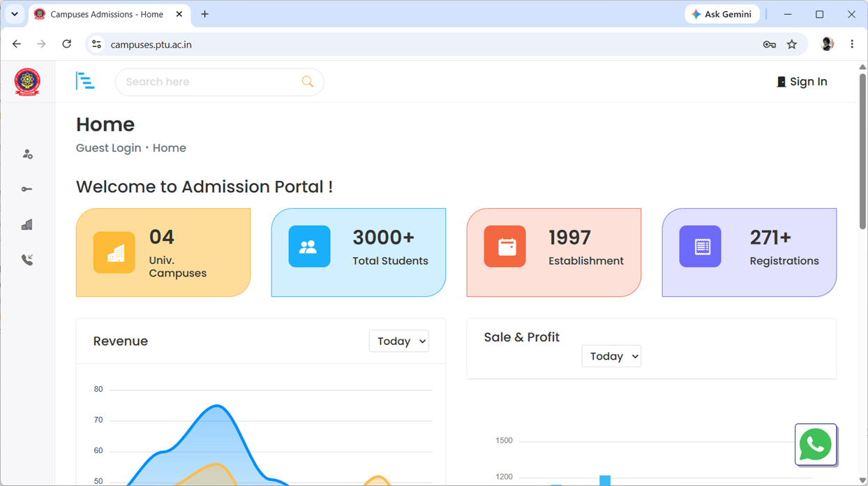Image resolution: width=868 pixels, height=486 pixels.
Task: View site information icon in address bar
Action: 97,44
